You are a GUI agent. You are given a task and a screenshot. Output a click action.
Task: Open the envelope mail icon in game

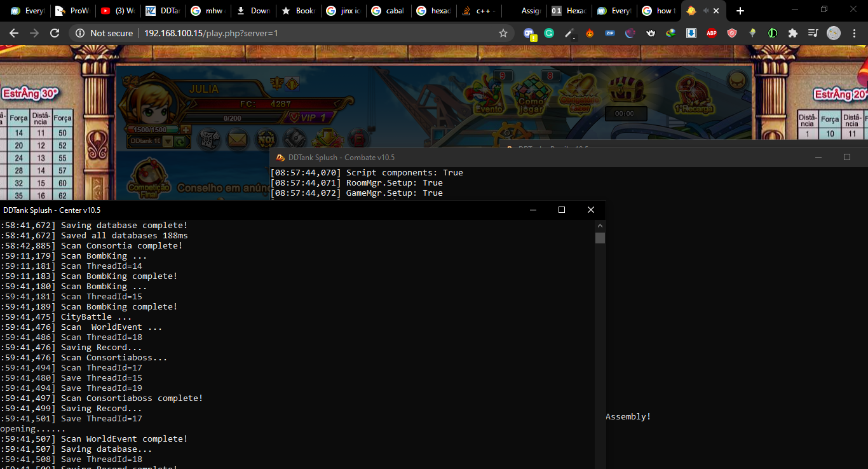pos(238,139)
